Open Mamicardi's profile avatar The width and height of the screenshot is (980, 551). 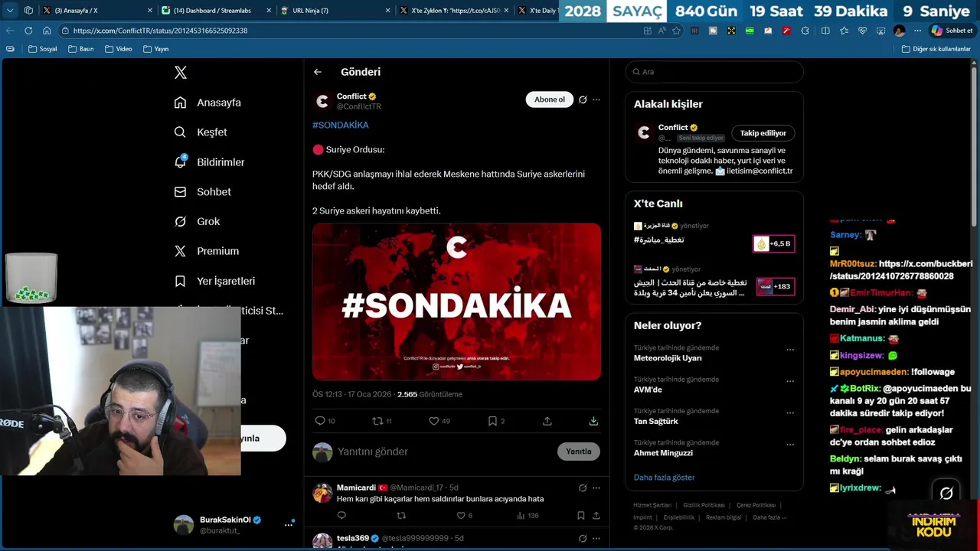(322, 493)
